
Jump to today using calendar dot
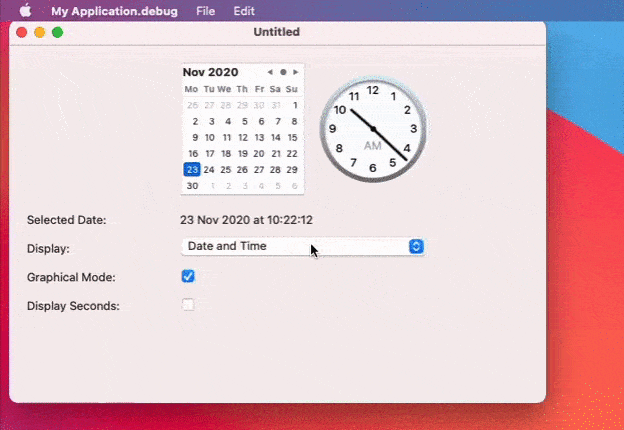pos(283,72)
